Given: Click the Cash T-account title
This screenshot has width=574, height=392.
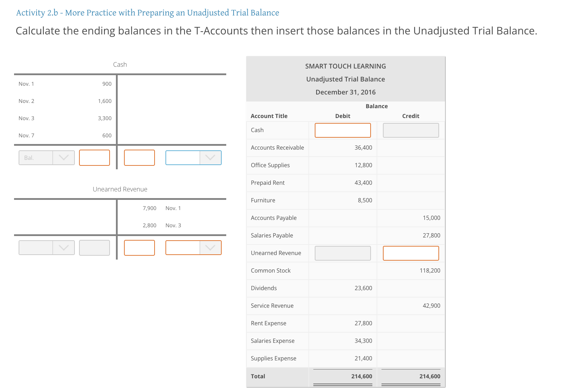Looking at the screenshot, I should pos(120,65).
